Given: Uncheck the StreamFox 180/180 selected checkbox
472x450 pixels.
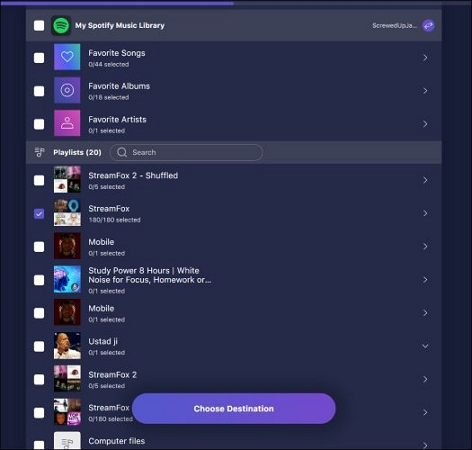Looking at the screenshot, I should (39, 214).
